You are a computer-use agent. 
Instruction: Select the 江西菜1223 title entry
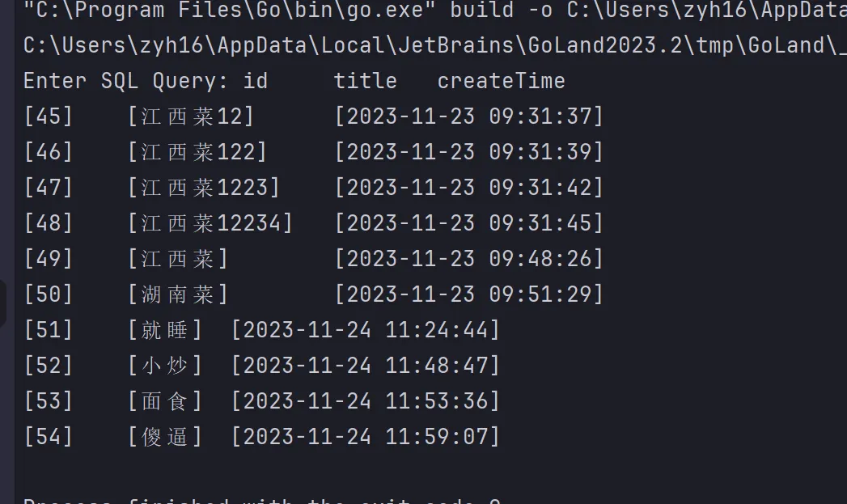[204, 188]
